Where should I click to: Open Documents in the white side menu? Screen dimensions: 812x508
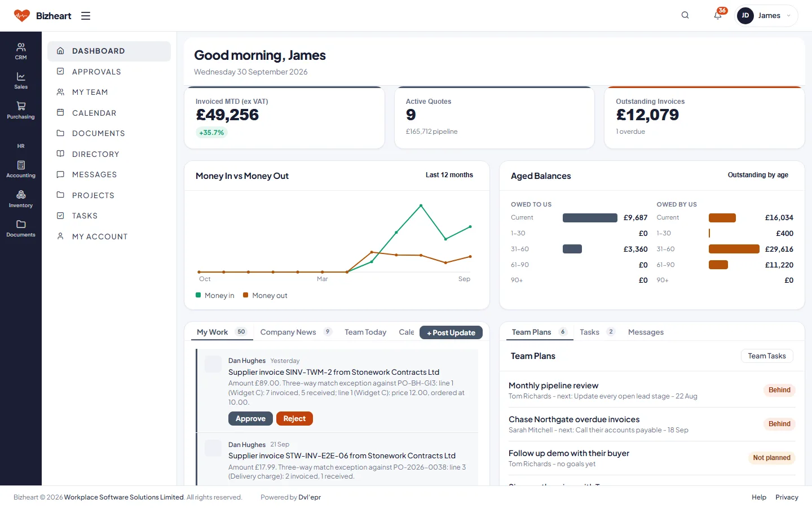(109, 133)
